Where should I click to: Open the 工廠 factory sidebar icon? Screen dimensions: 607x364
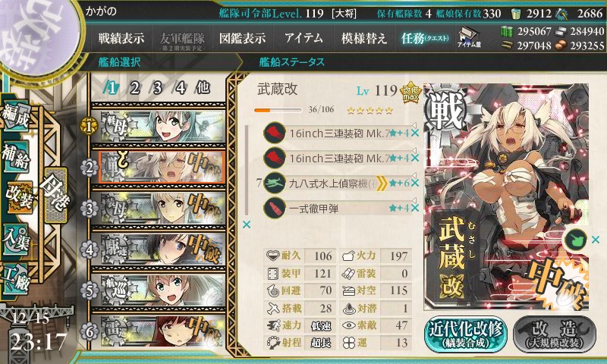tap(16, 278)
